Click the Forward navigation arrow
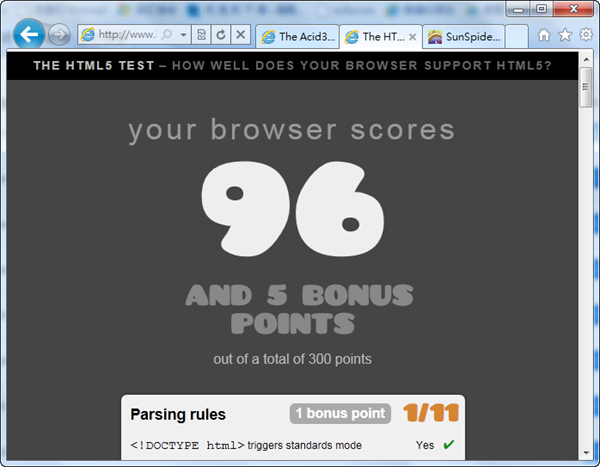 click(x=59, y=35)
